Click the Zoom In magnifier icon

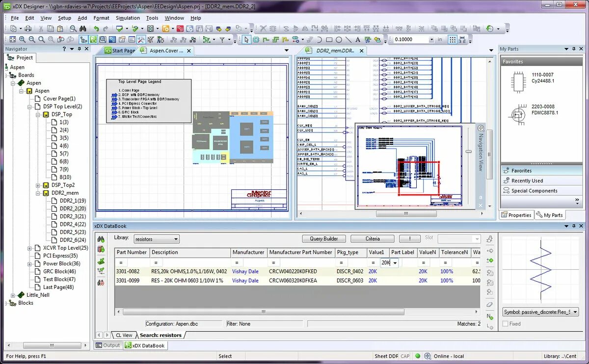pyautogui.click(x=23, y=40)
